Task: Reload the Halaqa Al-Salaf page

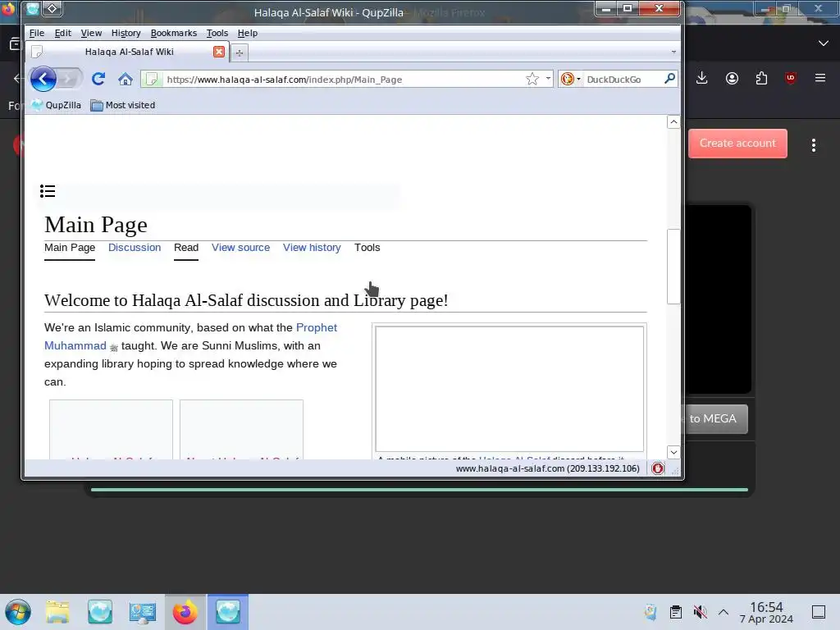Action: 98,80
